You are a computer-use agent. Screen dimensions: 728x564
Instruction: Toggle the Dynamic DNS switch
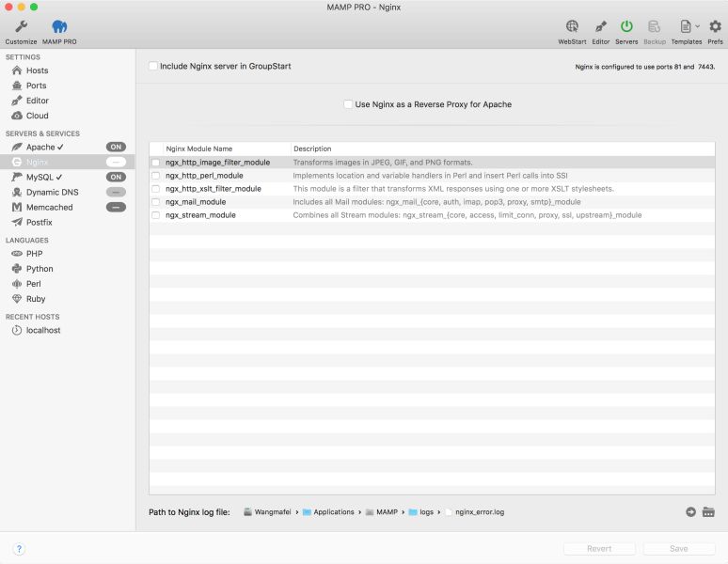coord(116,192)
